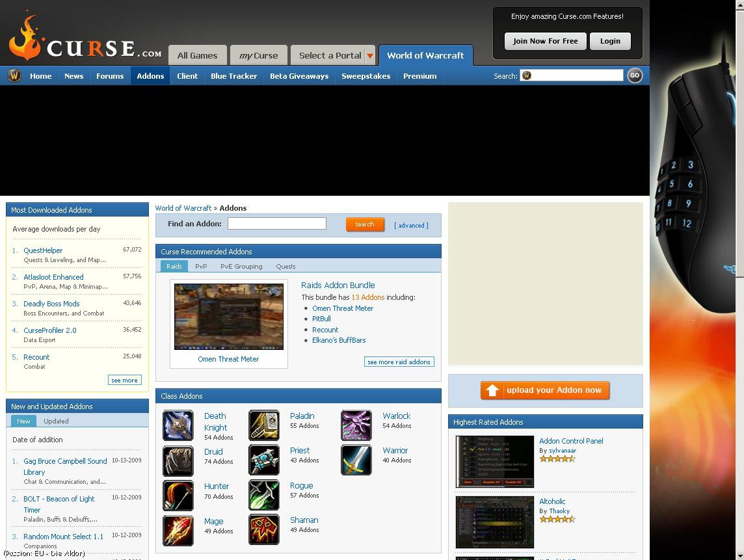Open the Warlock class icon
This screenshot has height=560, width=744.
[356, 426]
